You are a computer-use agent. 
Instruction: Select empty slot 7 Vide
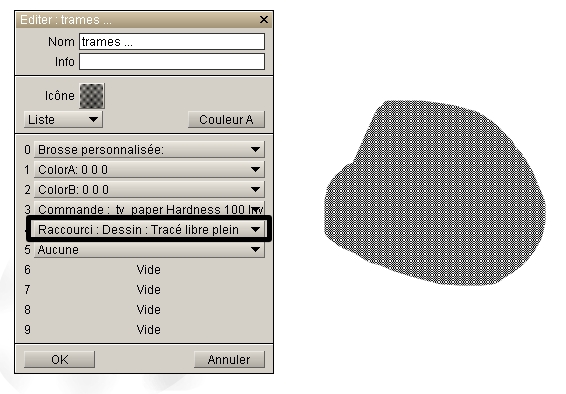pyautogui.click(x=148, y=289)
